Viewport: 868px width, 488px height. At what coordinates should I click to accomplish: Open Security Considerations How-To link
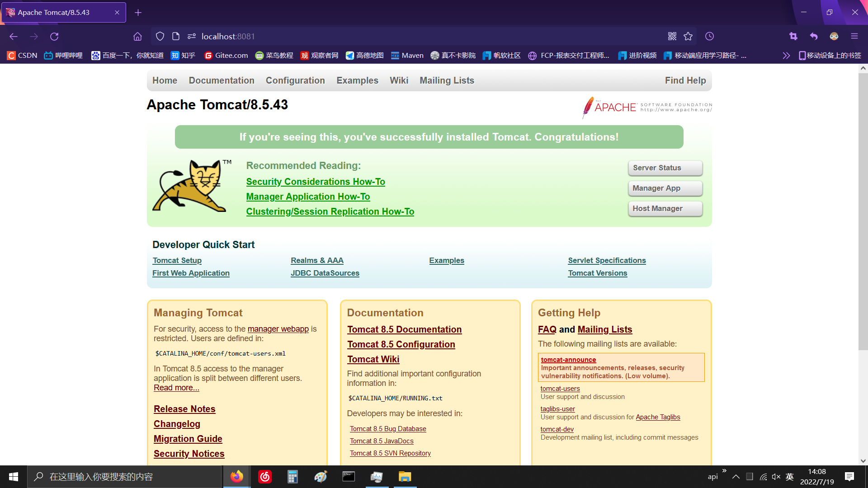pos(316,182)
